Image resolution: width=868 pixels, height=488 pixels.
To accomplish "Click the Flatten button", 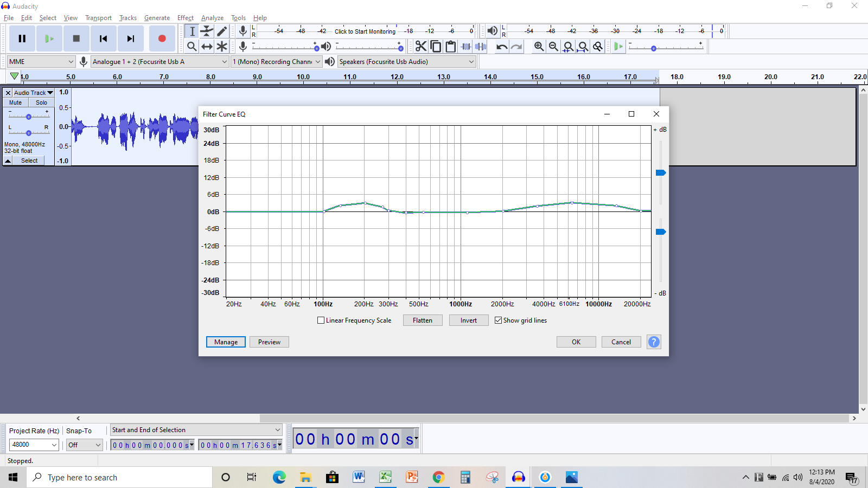I will click(x=422, y=320).
